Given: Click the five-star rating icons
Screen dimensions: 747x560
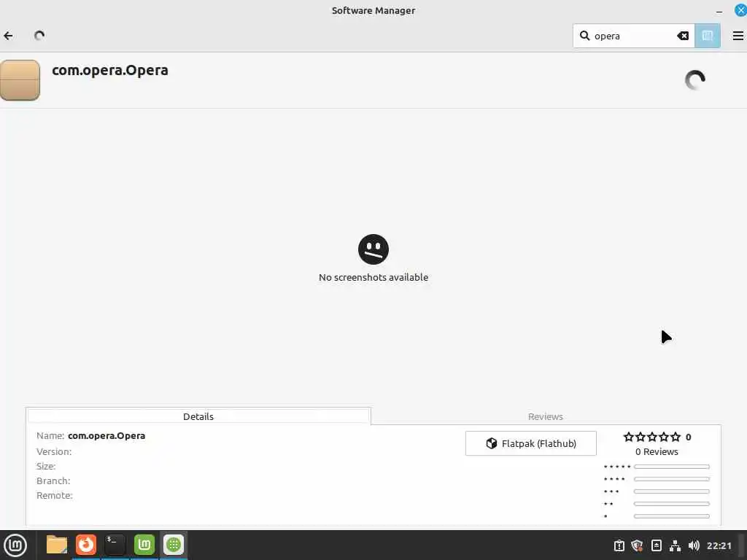Looking at the screenshot, I should point(651,437).
